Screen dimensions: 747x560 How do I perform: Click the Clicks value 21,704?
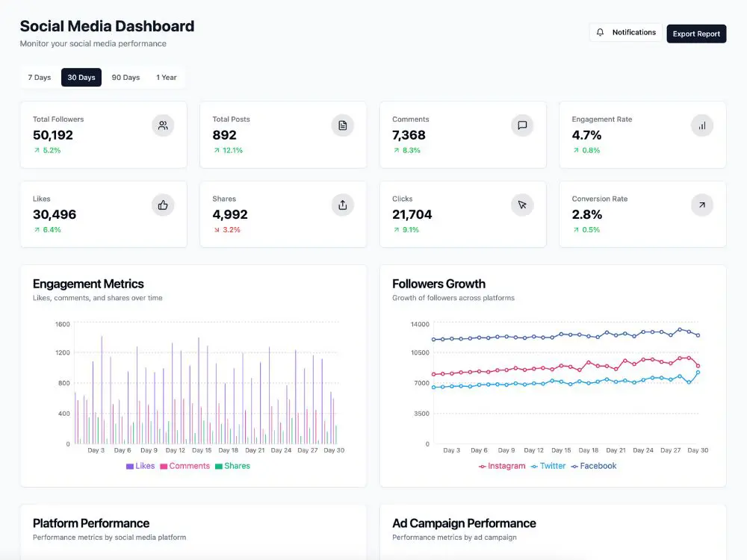pyautogui.click(x=412, y=215)
